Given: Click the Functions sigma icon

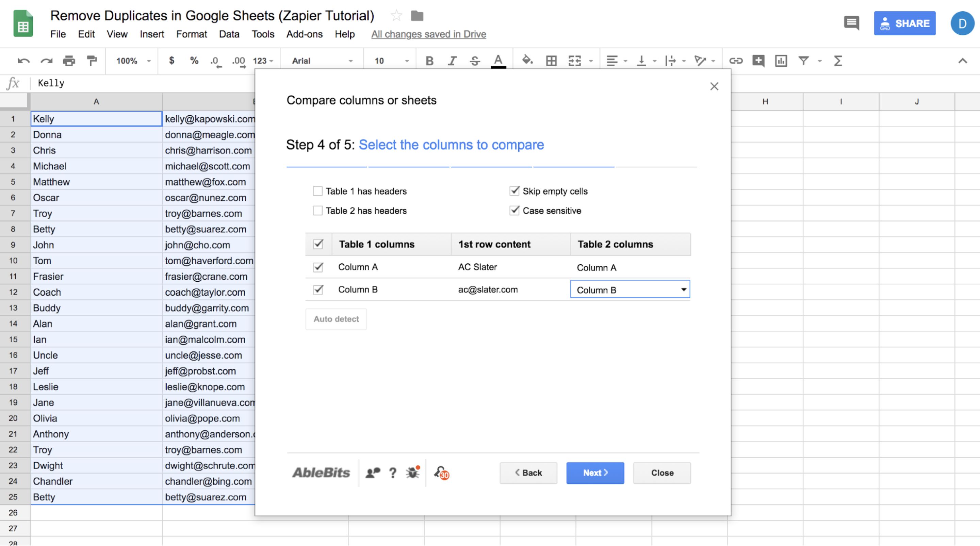Looking at the screenshot, I should coord(838,61).
